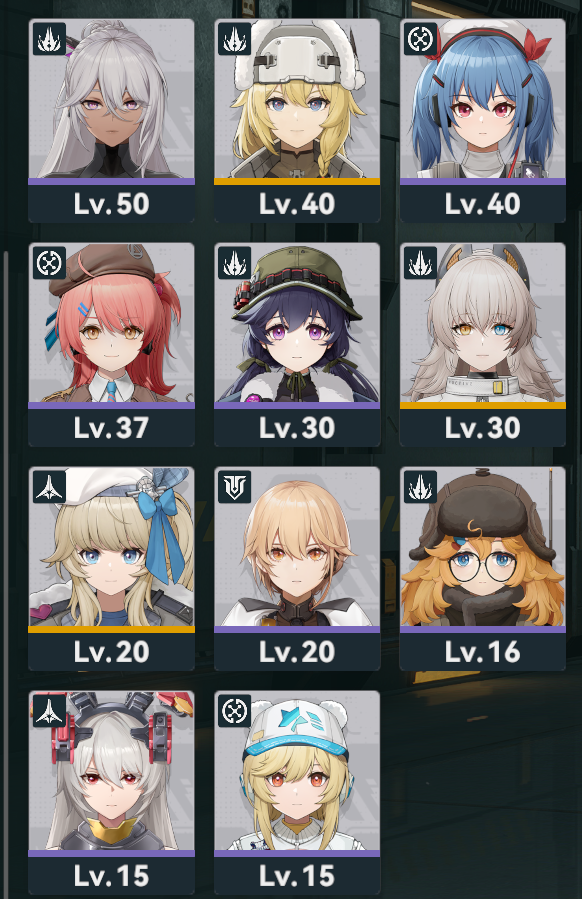Click jet class icon on red-horned Lv.15 card

(x=49, y=711)
